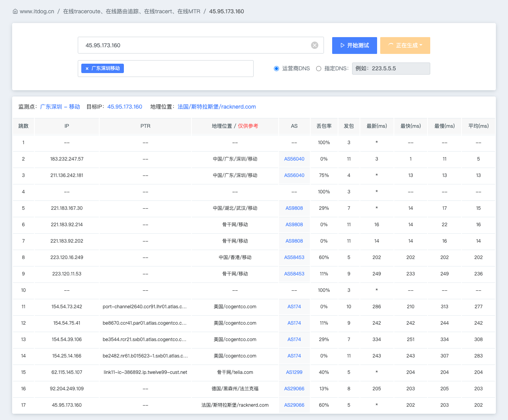The height and width of the screenshot is (420, 508).
Task: Click location 德国/黑森州/法兰克福 cell
Action: [x=235, y=389]
